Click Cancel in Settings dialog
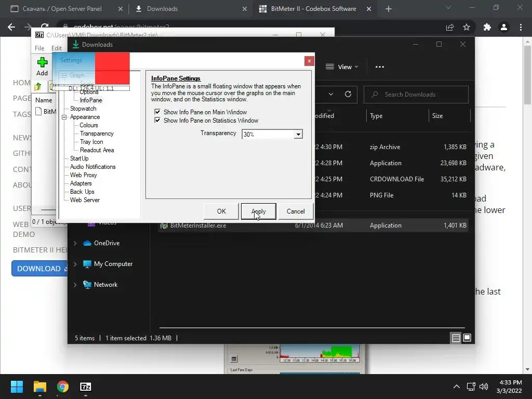532x399 pixels. pos(296,211)
